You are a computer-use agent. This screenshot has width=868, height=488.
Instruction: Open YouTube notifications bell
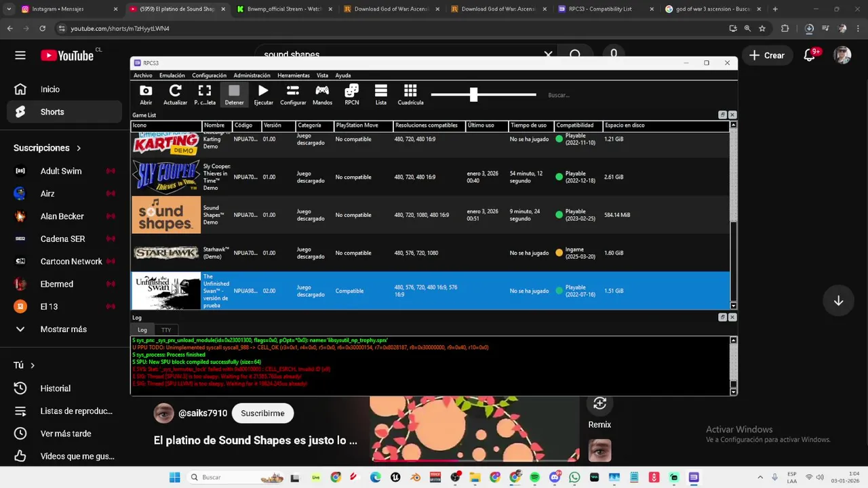tap(809, 56)
